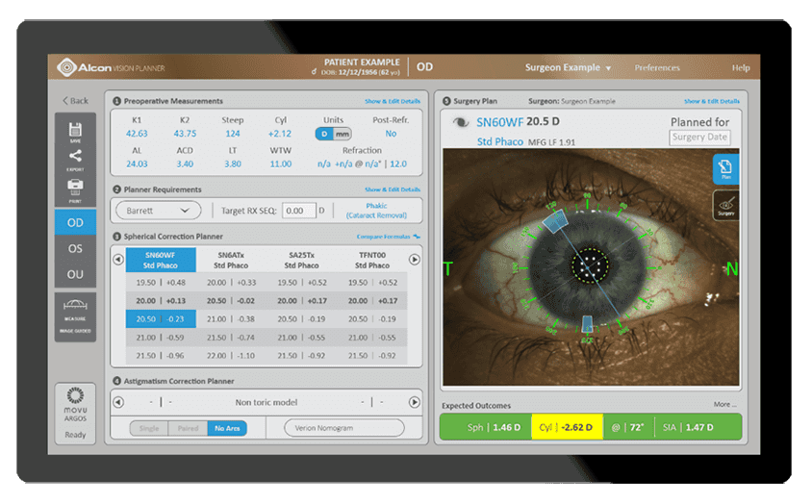Open the ORA Sure image guided icon

pyautogui.click(x=75, y=316)
